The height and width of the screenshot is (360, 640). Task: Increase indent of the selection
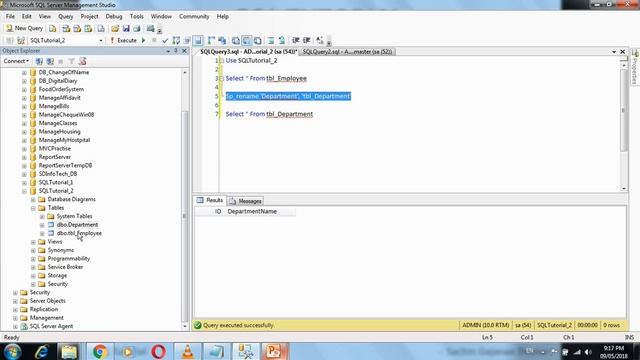coord(307,40)
